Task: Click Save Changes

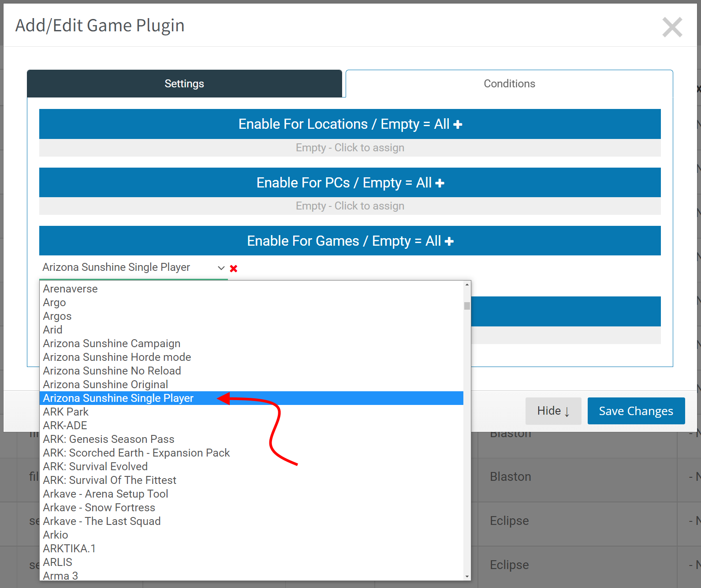Action: [x=636, y=411]
